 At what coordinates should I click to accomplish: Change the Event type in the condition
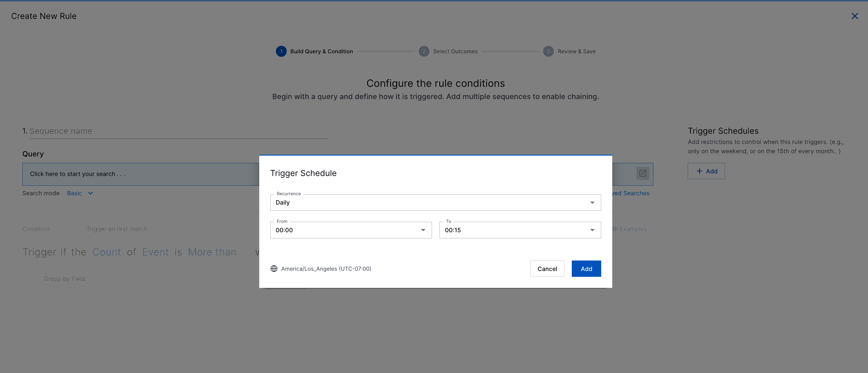click(155, 252)
